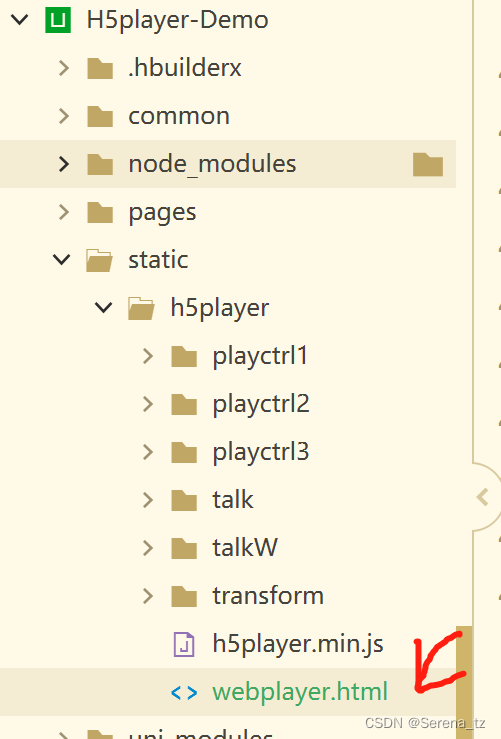Click the webplayer.html angle-bracket icon
The image size is (501, 739).
pos(184,692)
